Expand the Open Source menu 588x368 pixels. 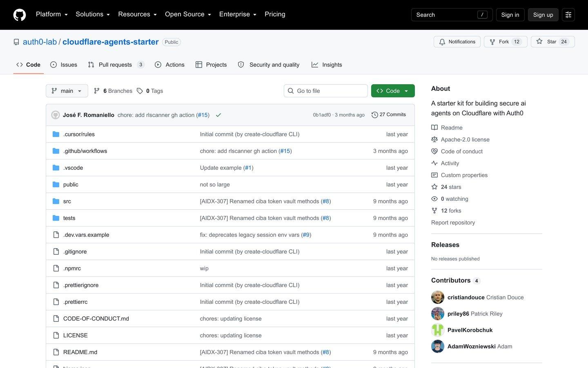coord(188,14)
